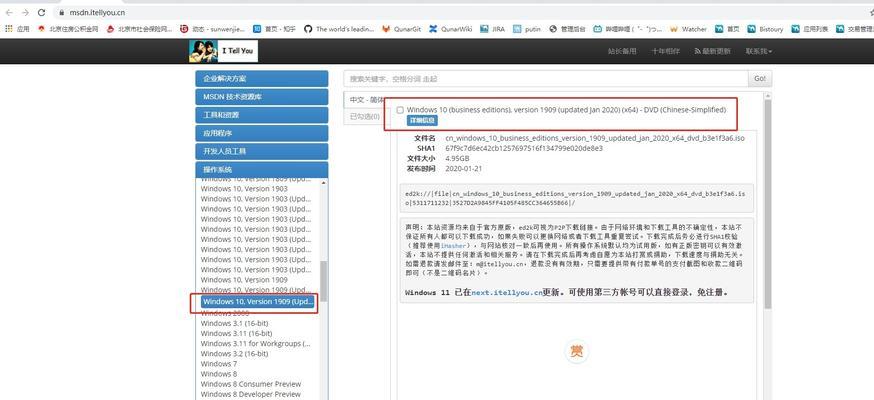Image resolution: width=874 pixels, height=400 pixels.
Task: Open the QunarWiki bookmark
Action: pyautogui.click(x=450, y=29)
